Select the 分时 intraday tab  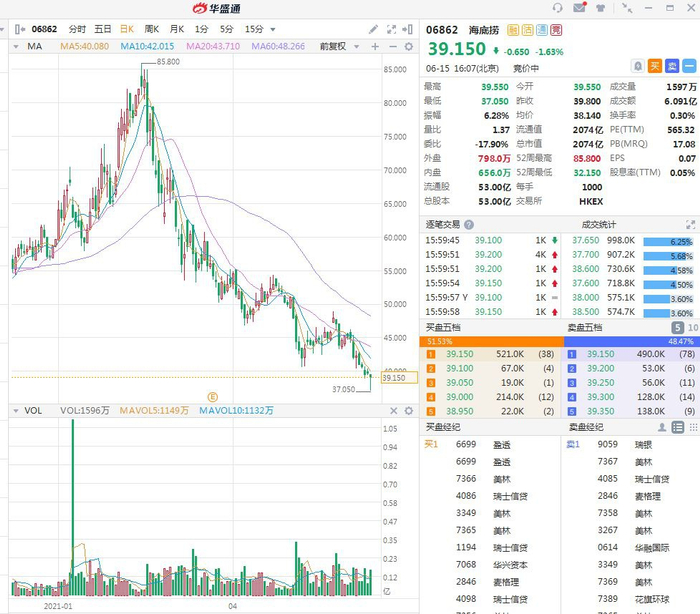pos(77,29)
